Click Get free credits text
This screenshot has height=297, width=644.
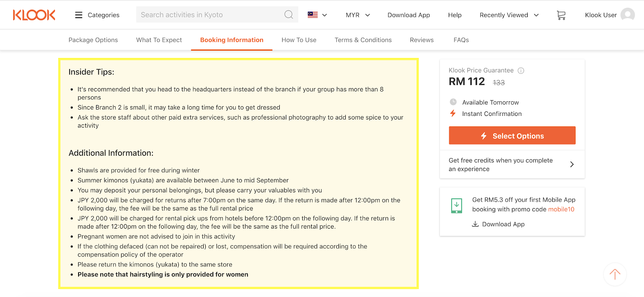pos(501,165)
